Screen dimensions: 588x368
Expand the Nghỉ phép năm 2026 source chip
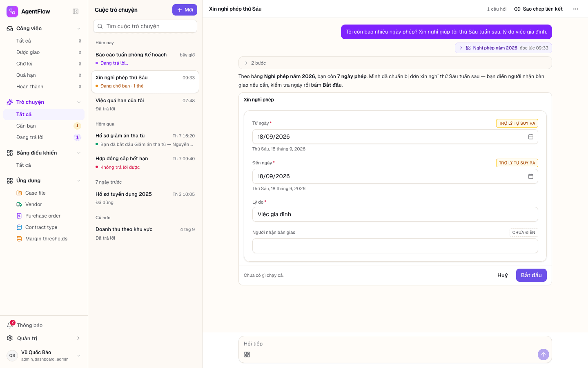tap(503, 48)
